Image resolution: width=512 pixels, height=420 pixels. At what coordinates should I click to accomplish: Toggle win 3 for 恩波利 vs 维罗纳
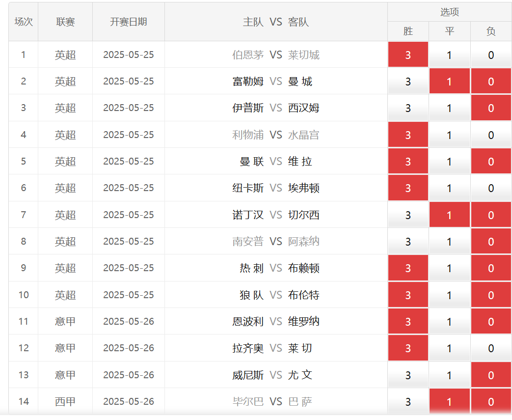pyautogui.click(x=408, y=321)
